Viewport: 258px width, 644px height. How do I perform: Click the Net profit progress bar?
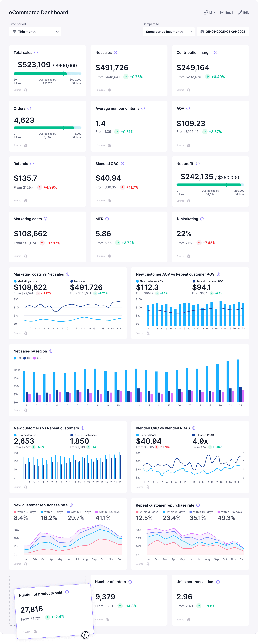point(210,185)
